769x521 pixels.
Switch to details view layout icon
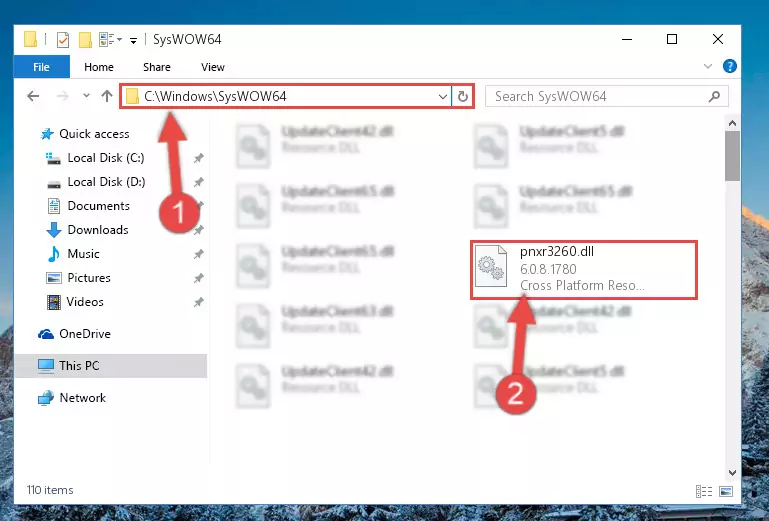704,491
